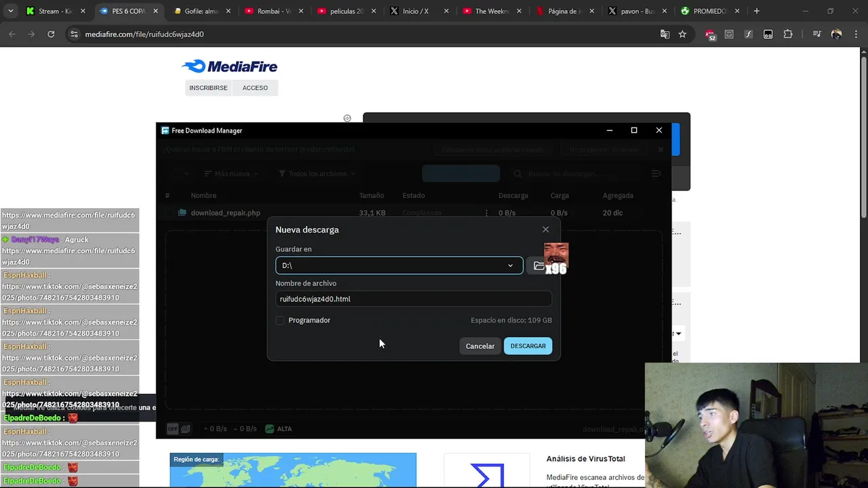The image size is (868, 488).
Task: Open the Todos los archivos filter dropdown
Action: tap(317, 174)
